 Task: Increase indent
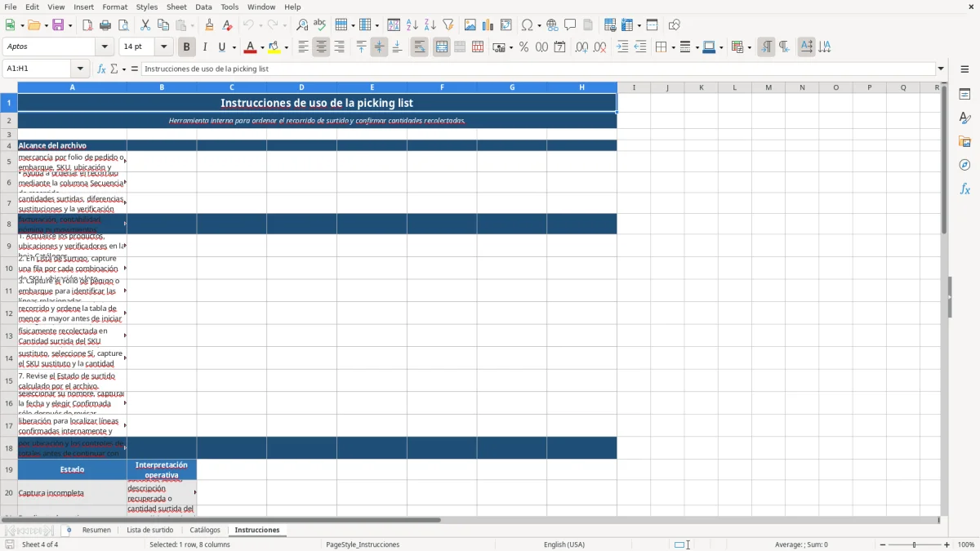tap(622, 47)
